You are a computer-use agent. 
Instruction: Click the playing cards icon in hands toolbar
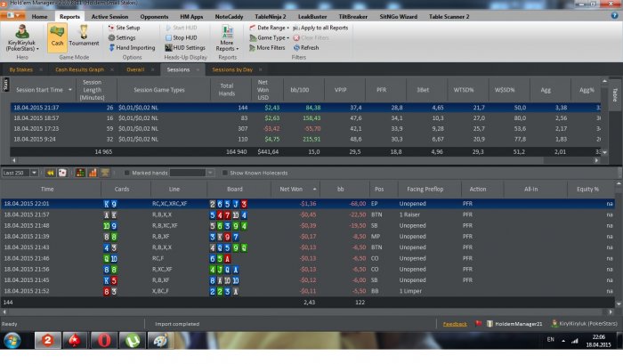point(62,173)
